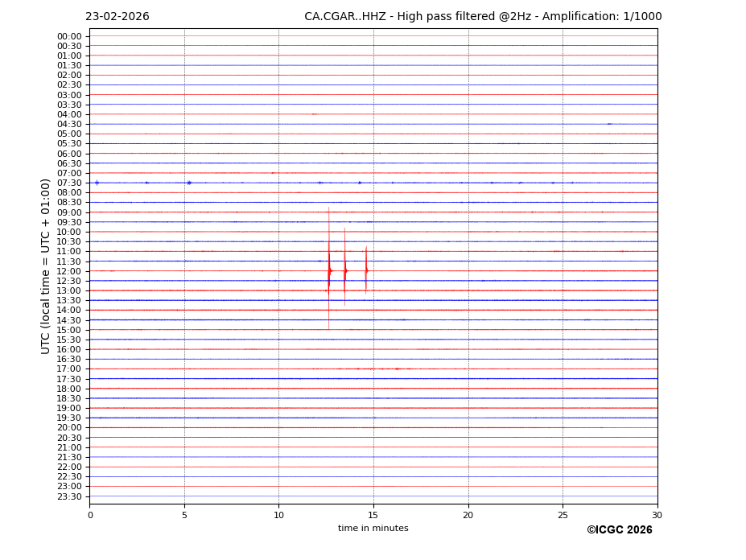Click the x-axis tick label 0
746x560 pixels.
(x=90, y=515)
